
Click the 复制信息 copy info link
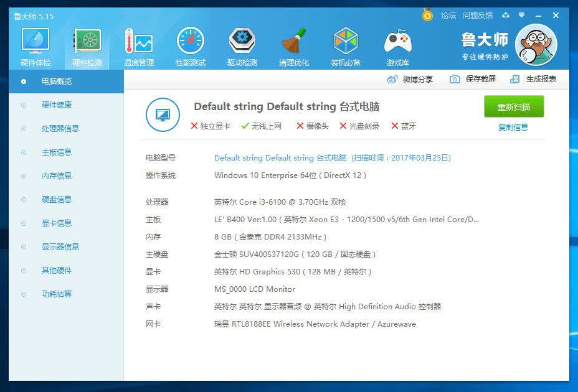click(x=513, y=128)
